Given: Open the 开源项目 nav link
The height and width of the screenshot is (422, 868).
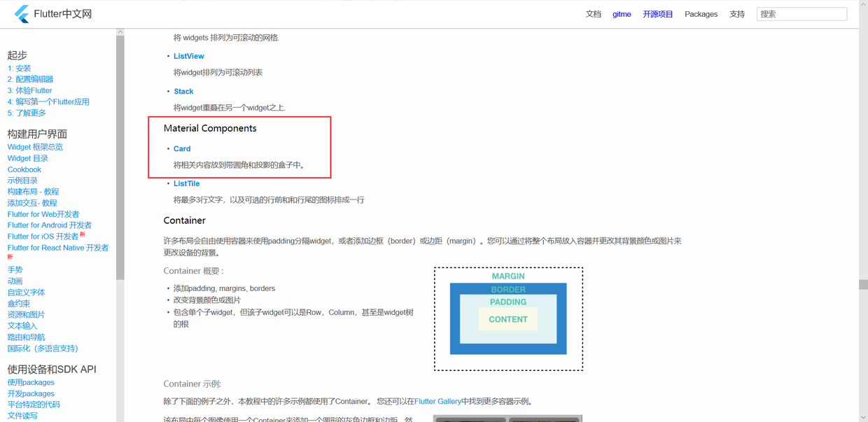Looking at the screenshot, I should [658, 14].
